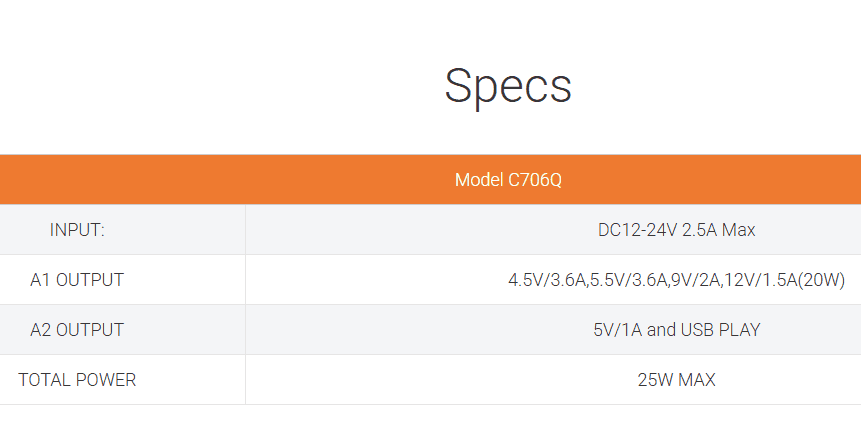Click the "TOTAL POWER" row label
This screenshot has width=861, height=441.
[77, 380]
